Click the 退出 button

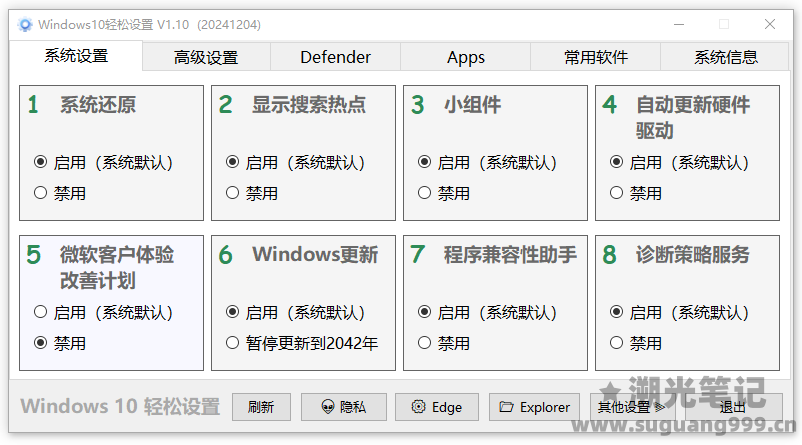pyautogui.click(x=733, y=407)
